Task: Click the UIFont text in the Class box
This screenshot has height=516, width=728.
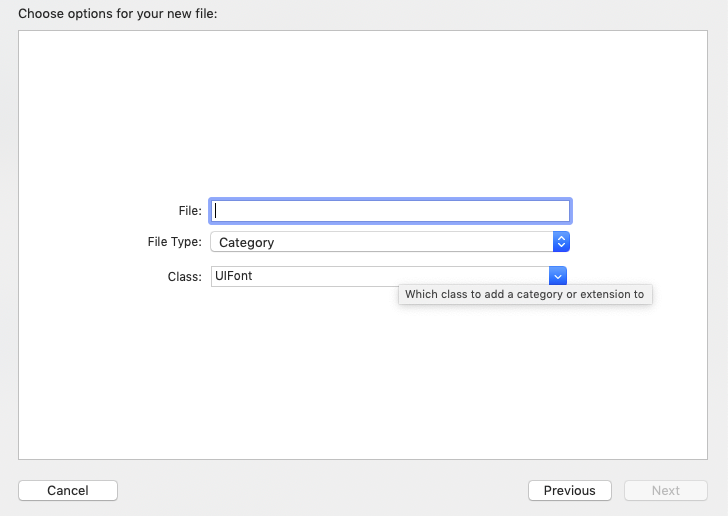Action: [233, 276]
